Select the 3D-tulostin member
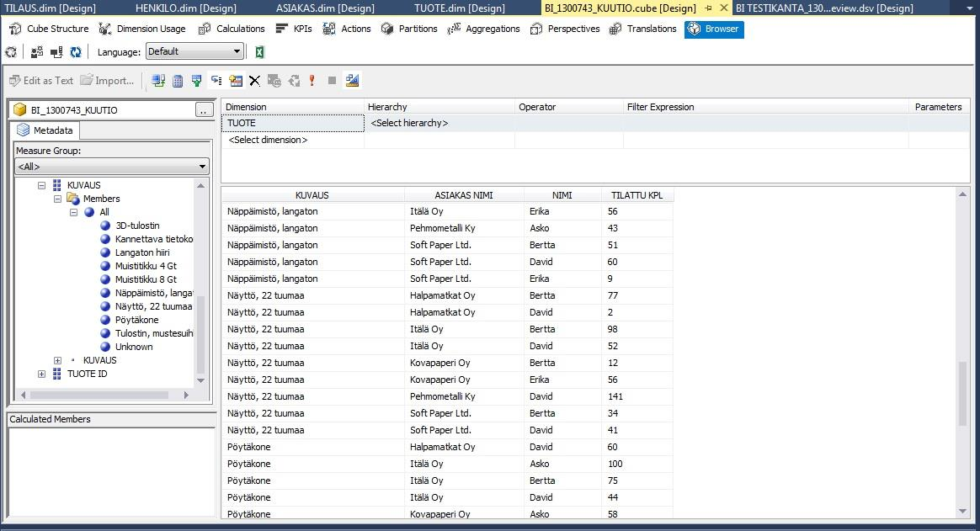The height and width of the screenshot is (531, 980). click(137, 226)
